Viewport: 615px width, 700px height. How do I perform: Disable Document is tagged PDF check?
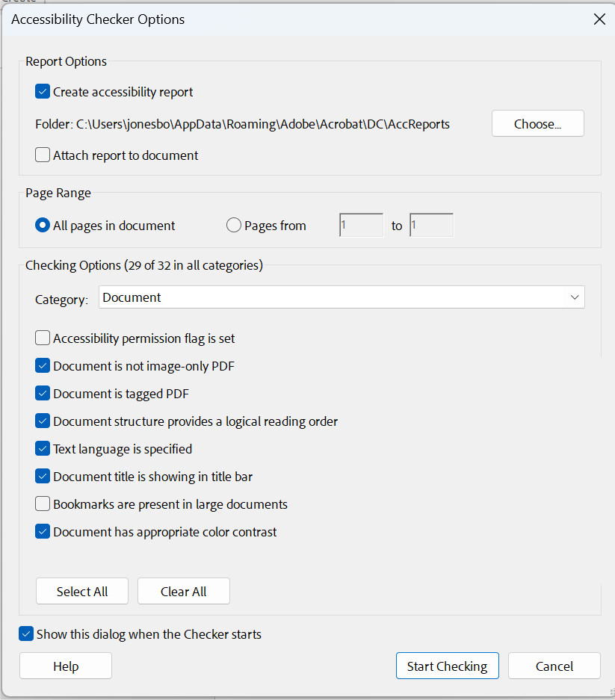pos(43,393)
